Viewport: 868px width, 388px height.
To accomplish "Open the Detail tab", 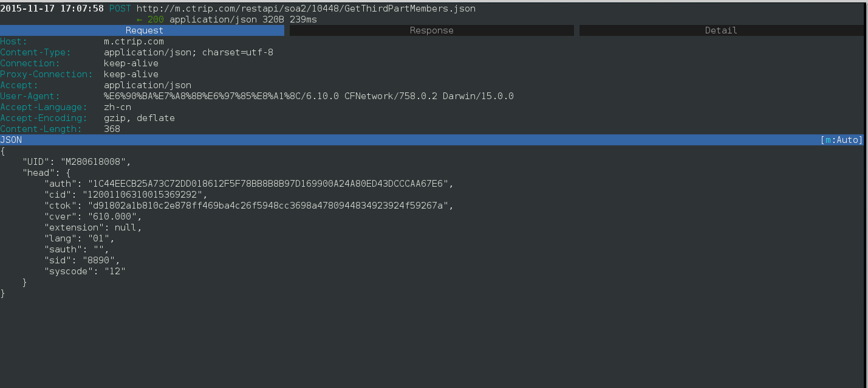I will [720, 30].
